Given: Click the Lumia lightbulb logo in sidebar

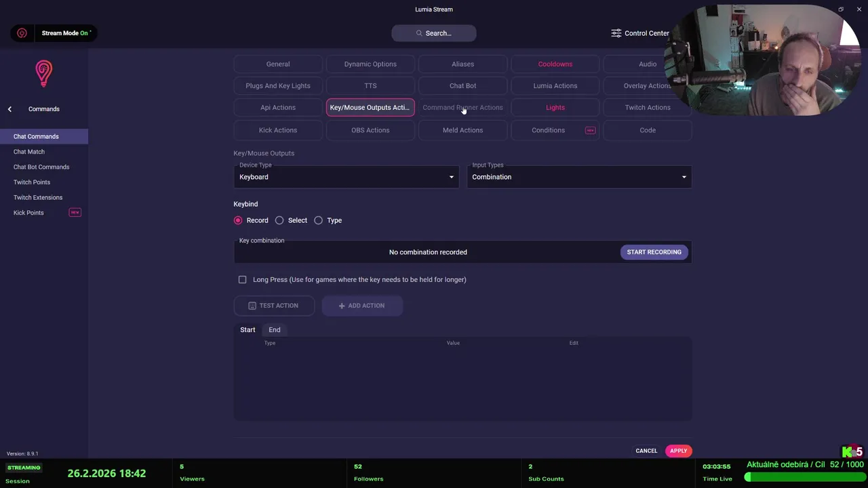Looking at the screenshot, I should point(43,73).
